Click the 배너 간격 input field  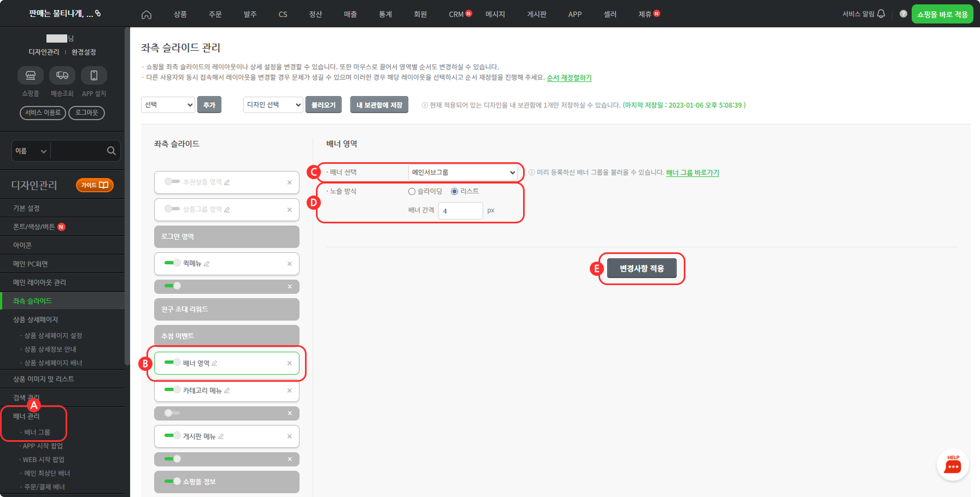[461, 211]
